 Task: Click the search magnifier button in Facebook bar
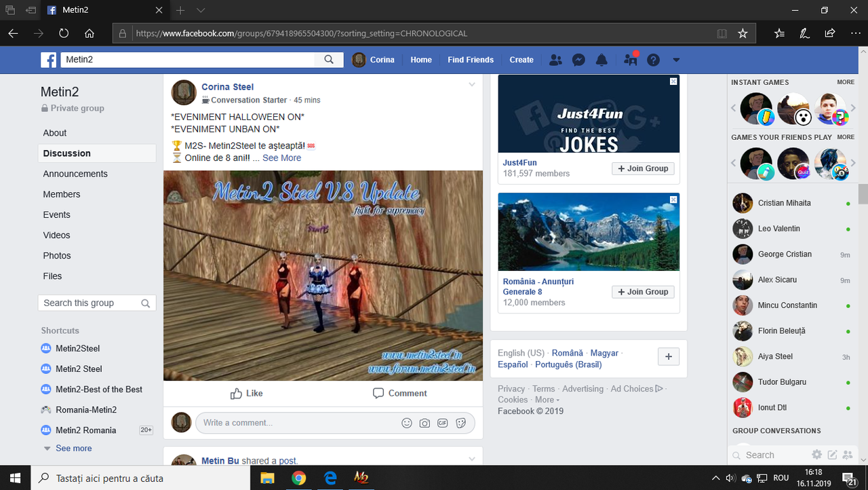point(329,60)
